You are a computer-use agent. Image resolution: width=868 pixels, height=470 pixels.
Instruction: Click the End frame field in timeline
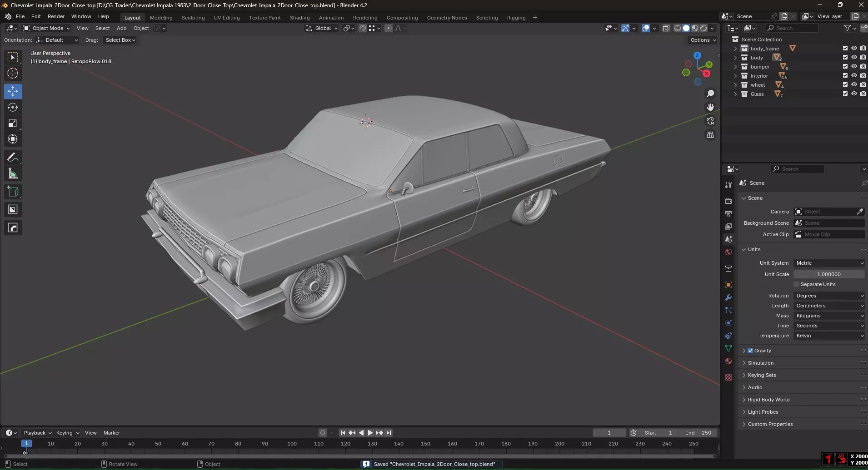(698, 433)
